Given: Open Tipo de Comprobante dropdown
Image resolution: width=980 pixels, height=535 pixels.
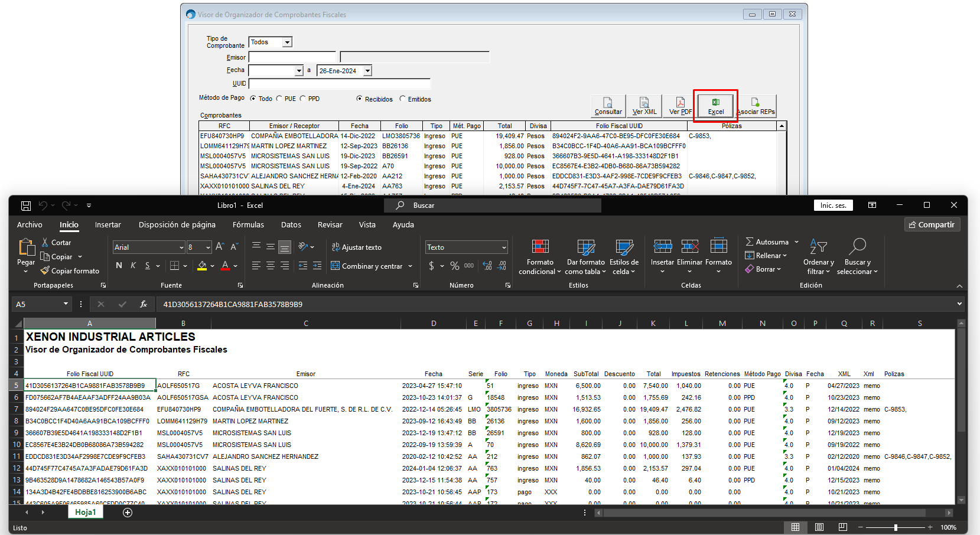Looking at the screenshot, I should [287, 43].
